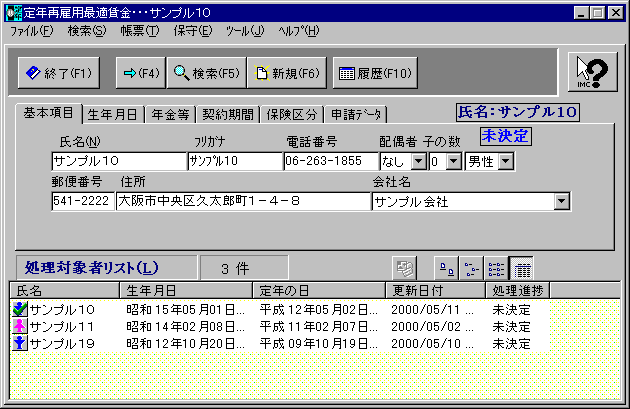The width and height of the screenshot is (630, 409).
Task: Select the 基本項目 tab
Action: pyautogui.click(x=48, y=113)
